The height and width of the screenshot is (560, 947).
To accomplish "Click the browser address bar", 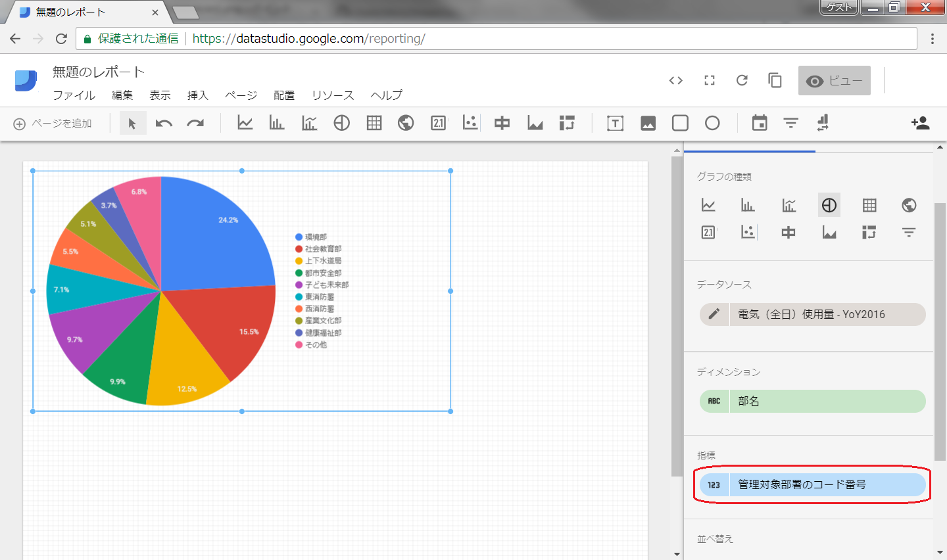I will coord(497,39).
